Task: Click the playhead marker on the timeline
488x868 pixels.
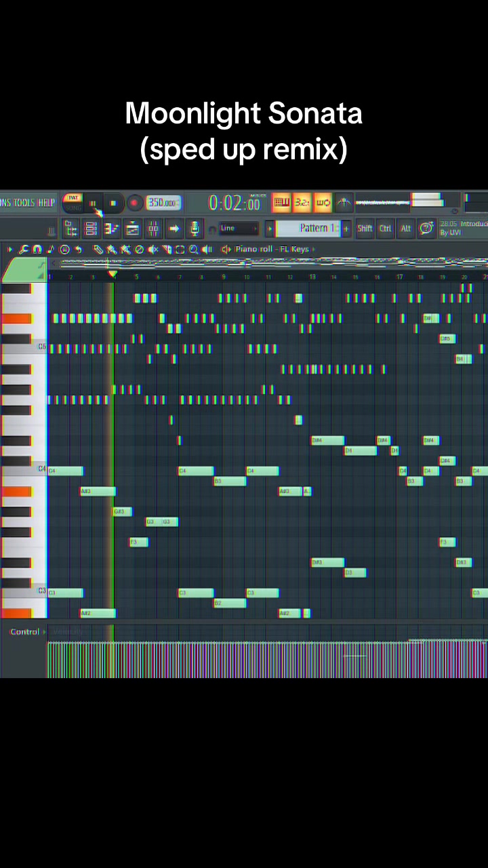Action: point(113,274)
